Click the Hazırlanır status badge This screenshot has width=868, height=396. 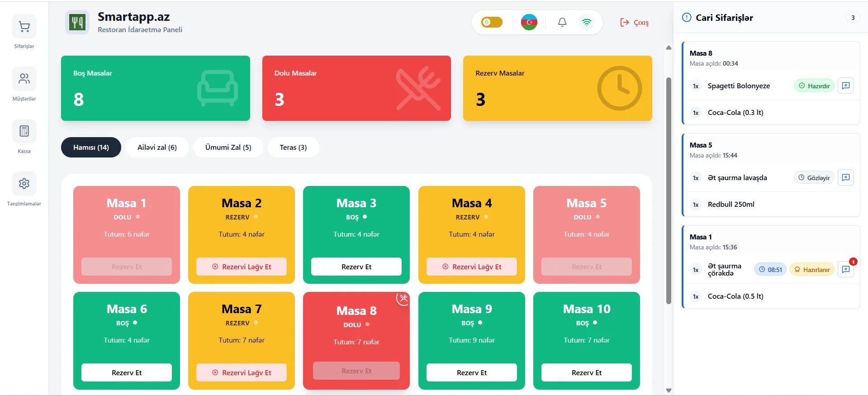tap(812, 270)
